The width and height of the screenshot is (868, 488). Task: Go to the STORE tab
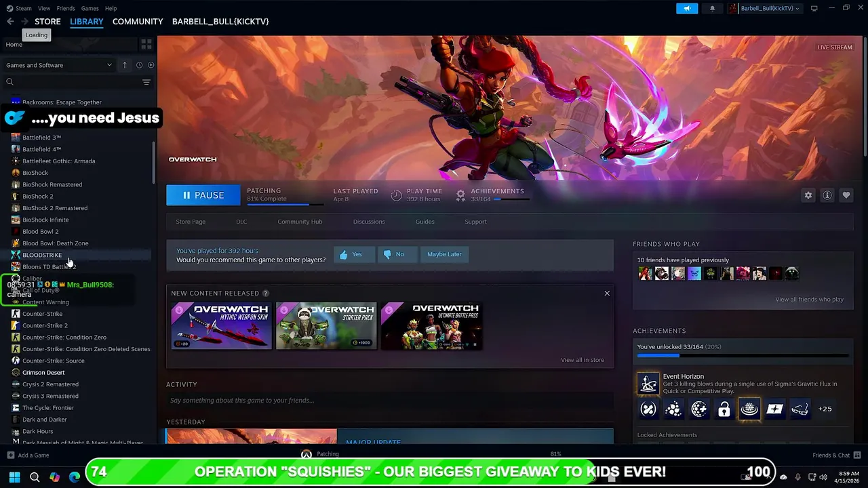[47, 22]
